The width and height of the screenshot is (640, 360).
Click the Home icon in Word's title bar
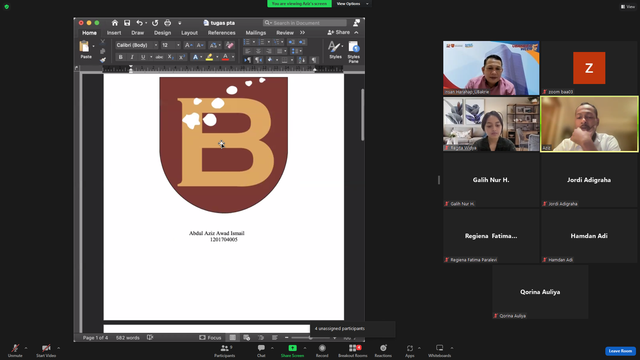[115, 23]
